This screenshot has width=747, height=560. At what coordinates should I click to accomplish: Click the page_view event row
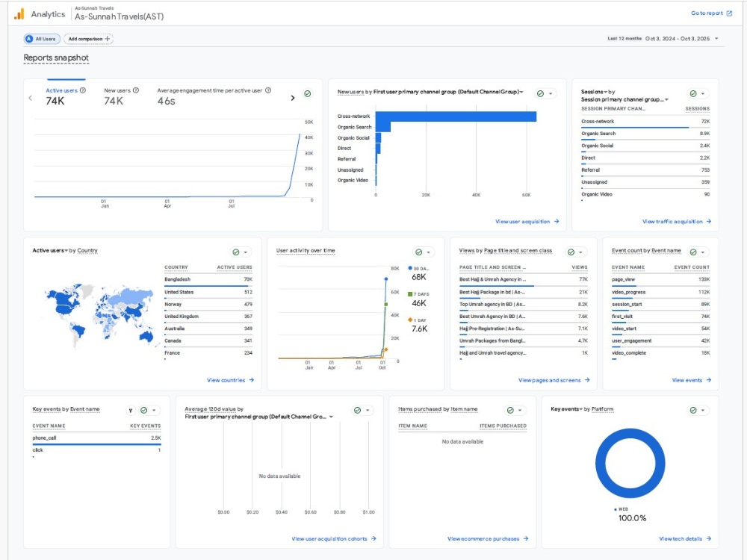(660, 279)
